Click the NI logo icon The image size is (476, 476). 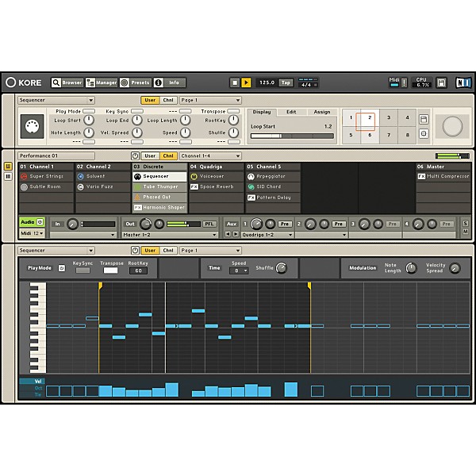tap(463, 83)
